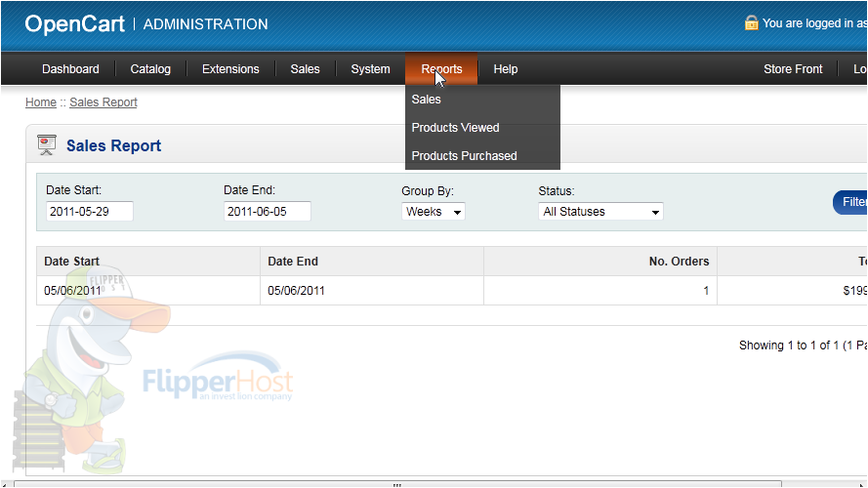Expand the Group By Weeks dropdown
The height and width of the screenshot is (488, 868).
(434, 212)
